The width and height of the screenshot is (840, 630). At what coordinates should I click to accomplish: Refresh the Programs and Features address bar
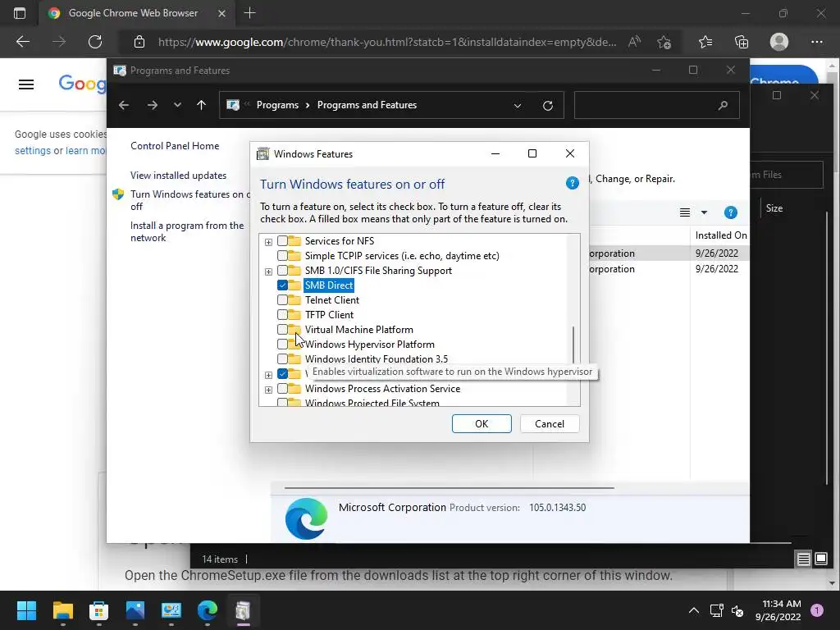547,106
